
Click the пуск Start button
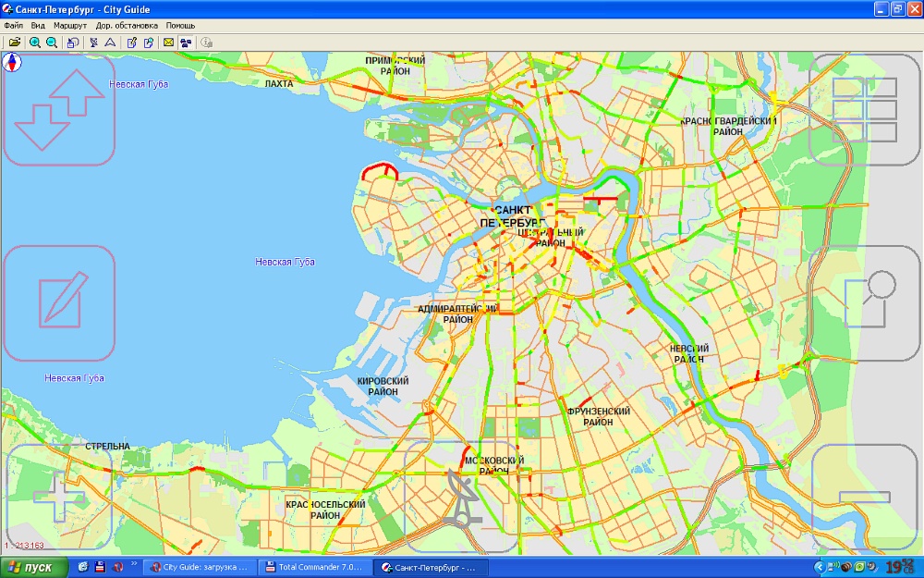pos(34,567)
